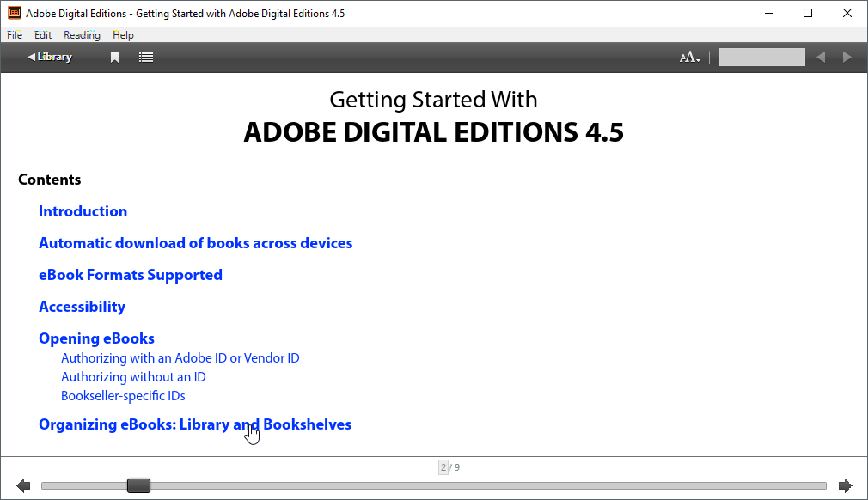The width and height of the screenshot is (868, 500).
Task: Open the text size AA dropdown
Action: tap(690, 57)
